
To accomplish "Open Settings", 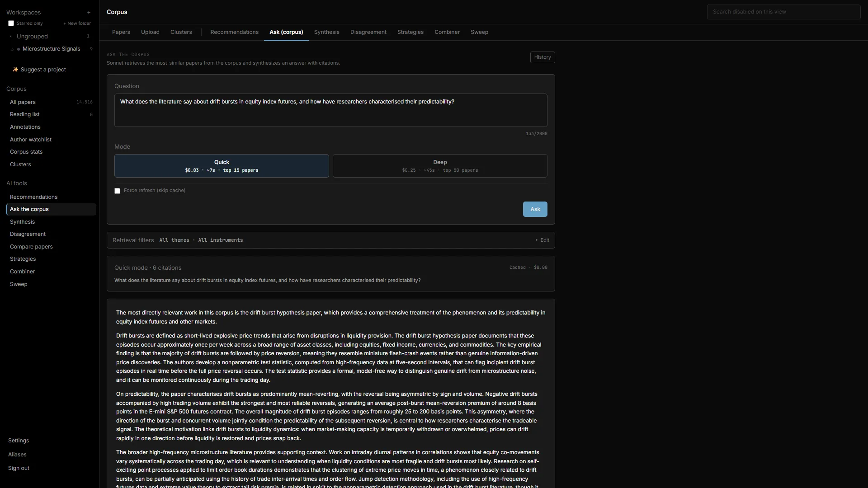I will (19, 441).
